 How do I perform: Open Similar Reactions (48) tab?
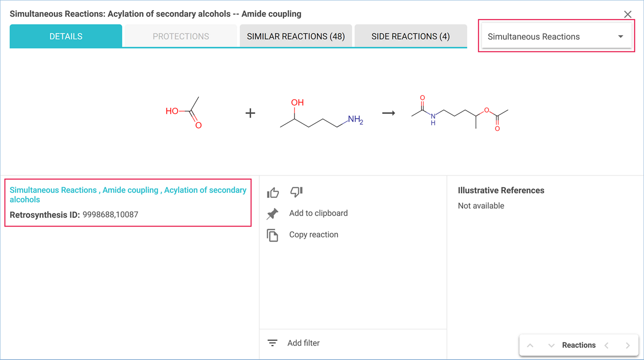[296, 36]
